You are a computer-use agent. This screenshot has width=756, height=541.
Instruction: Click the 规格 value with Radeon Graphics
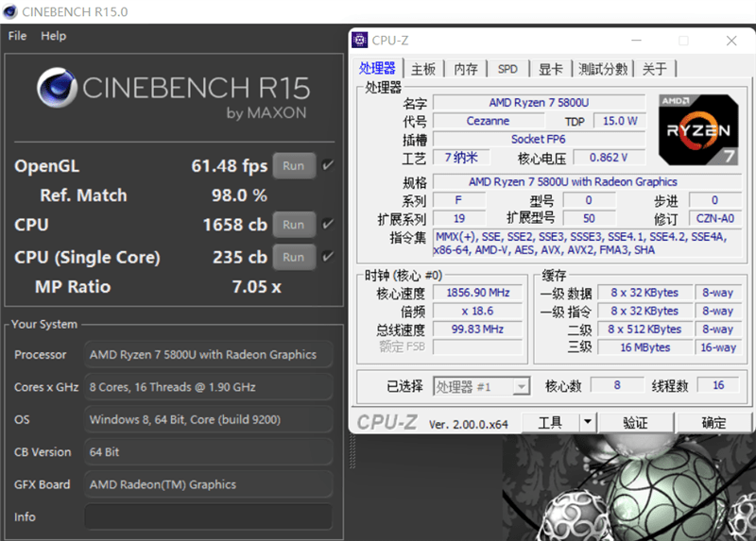(587, 181)
